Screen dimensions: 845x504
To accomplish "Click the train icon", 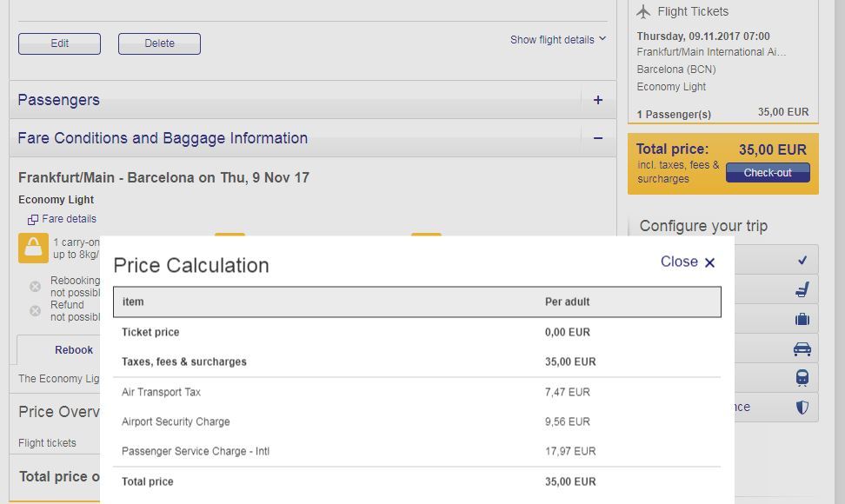I will pyautogui.click(x=802, y=378).
